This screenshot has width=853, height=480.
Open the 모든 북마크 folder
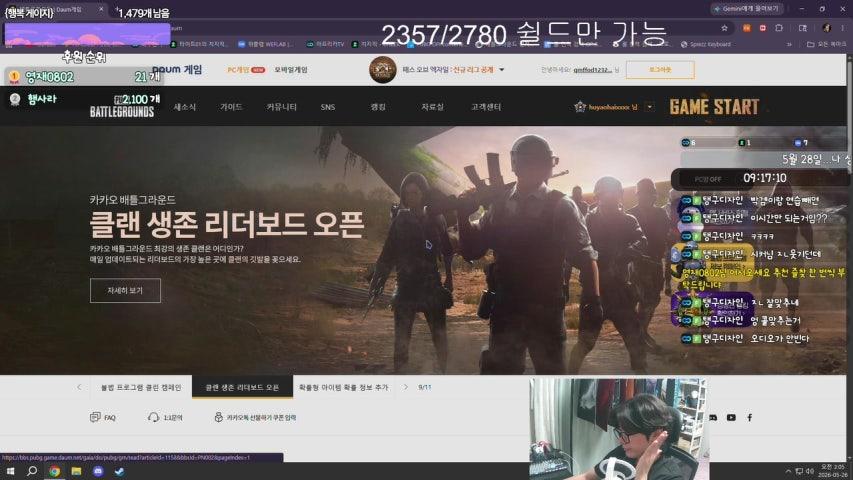pyautogui.click(x=826, y=44)
